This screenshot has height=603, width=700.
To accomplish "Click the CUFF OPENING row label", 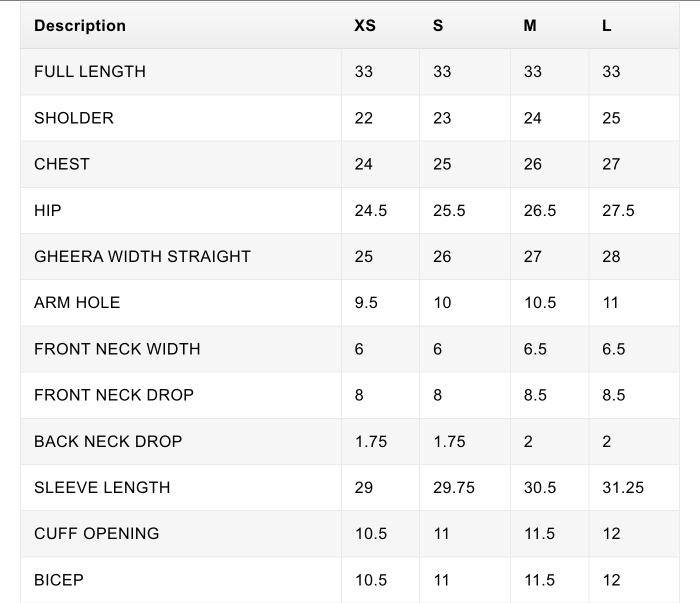I will (96, 533).
